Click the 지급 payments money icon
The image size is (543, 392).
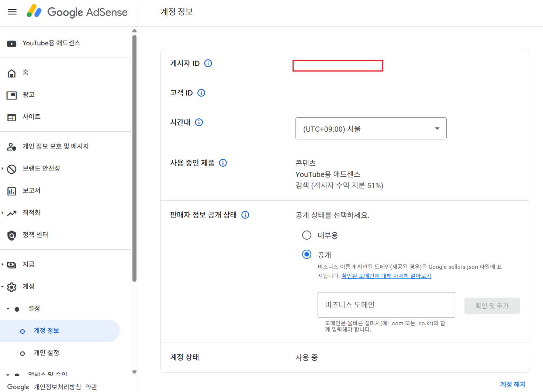pos(11,265)
